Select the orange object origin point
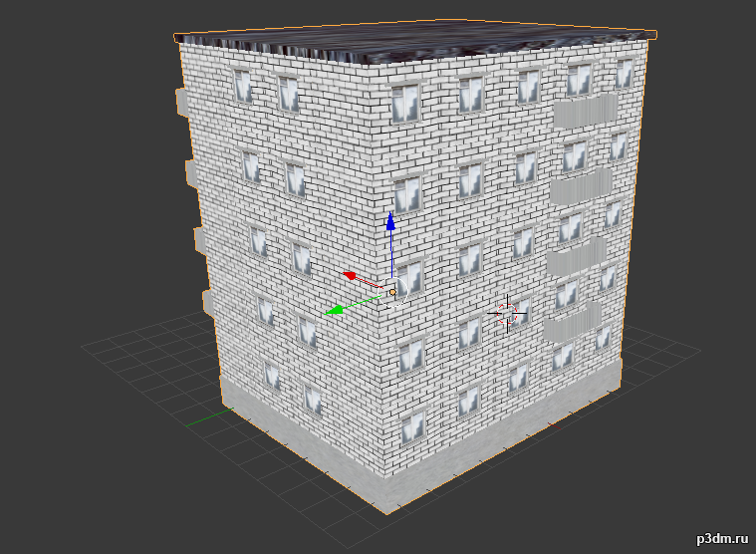The image size is (756, 554). (x=392, y=292)
